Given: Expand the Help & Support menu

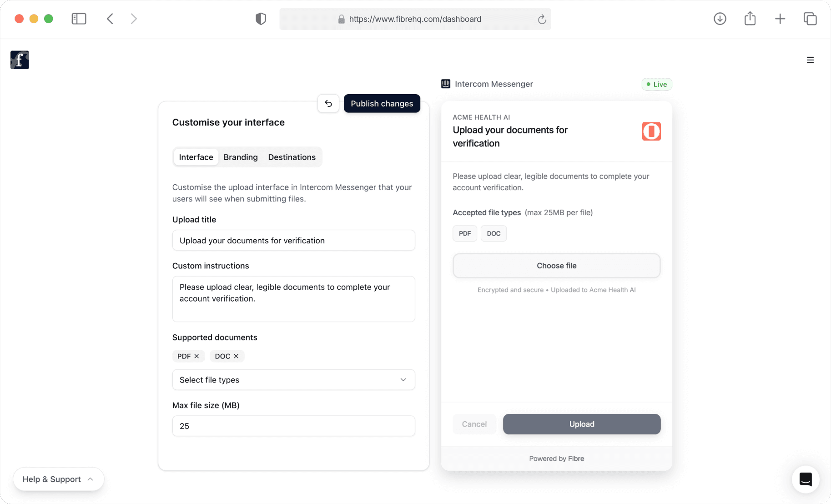Looking at the screenshot, I should [x=58, y=479].
